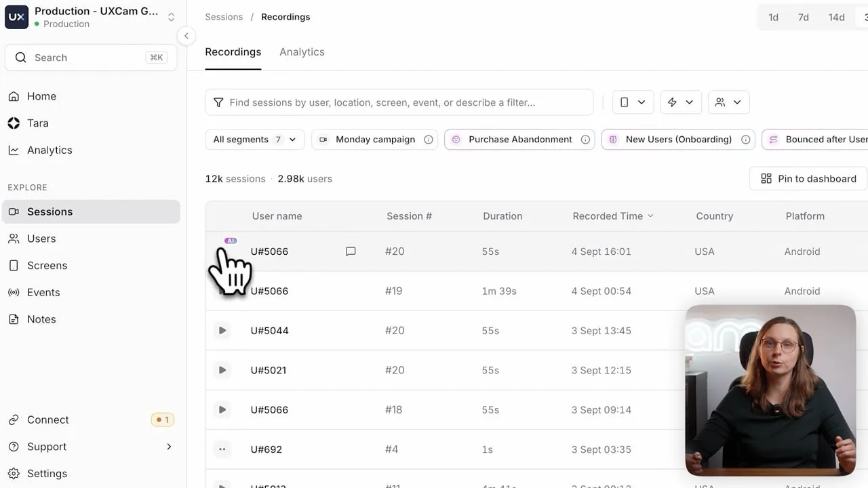This screenshot has width=868, height=488.
Task: Show info for Monday campaign segment
Action: click(429, 140)
